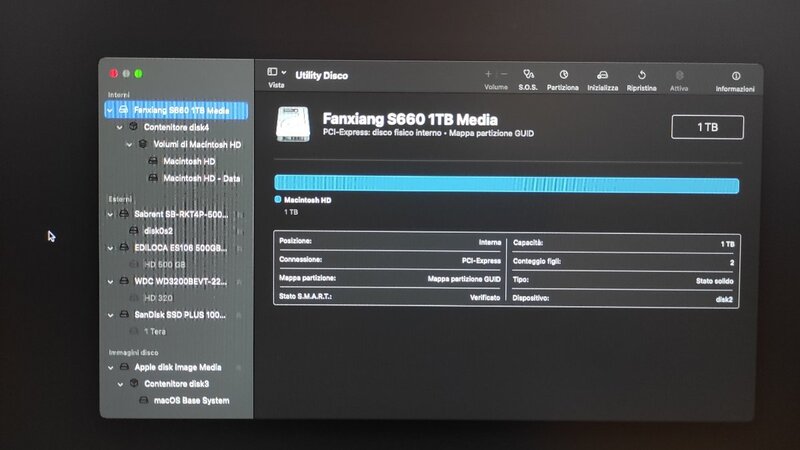The height and width of the screenshot is (450, 800).
Task: Select macOS Base System volume
Action: [x=191, y=401]
